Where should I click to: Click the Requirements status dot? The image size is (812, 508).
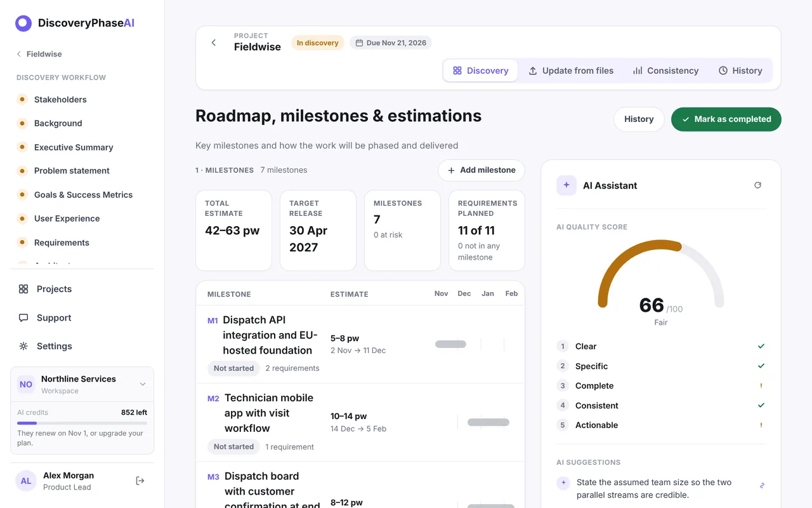click(x=22, y=243)
